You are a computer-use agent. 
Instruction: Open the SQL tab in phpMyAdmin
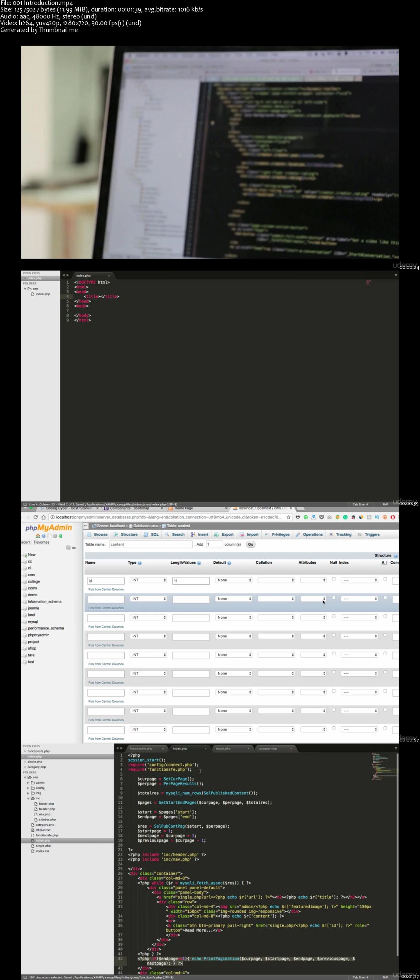click(x=151, y=535)
